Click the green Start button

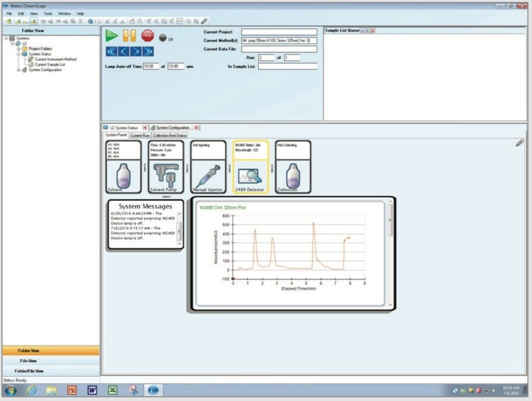tap(110, 35)
